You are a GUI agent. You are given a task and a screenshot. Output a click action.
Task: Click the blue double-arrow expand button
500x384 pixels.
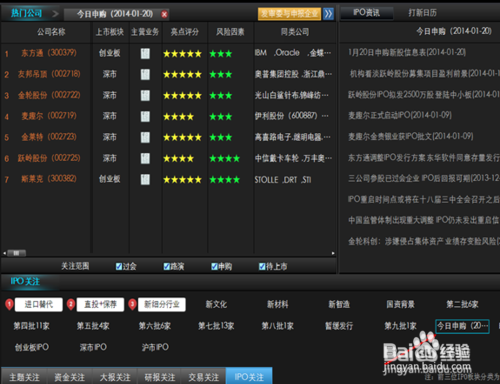click(328, 14)
